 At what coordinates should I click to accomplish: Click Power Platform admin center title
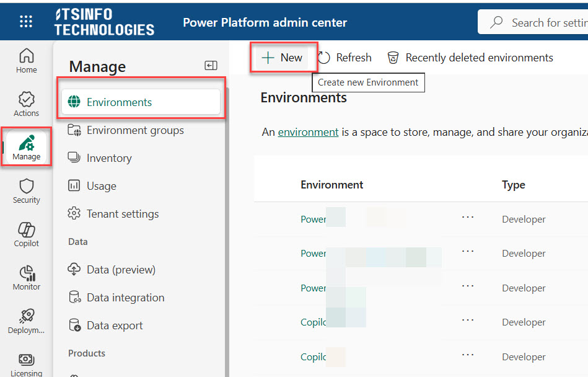coord(265,22)
